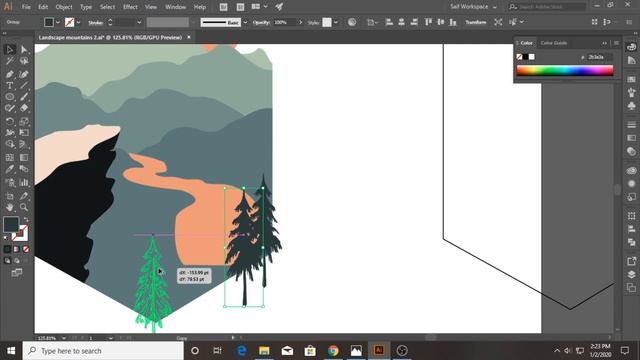Select the Scale tool
This screenshot has width=640, height=360.
point(24,121)
